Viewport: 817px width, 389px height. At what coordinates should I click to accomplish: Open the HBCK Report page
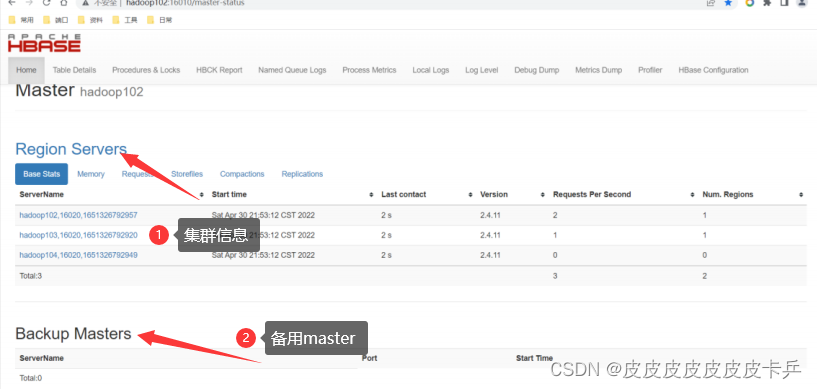pyautogui.click(x=219, y=70)
